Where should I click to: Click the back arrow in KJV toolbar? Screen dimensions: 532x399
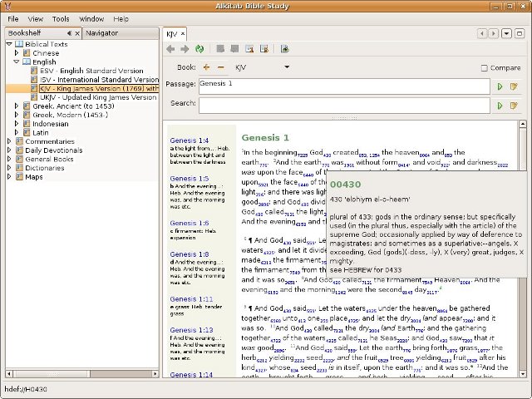coord(170,49)
